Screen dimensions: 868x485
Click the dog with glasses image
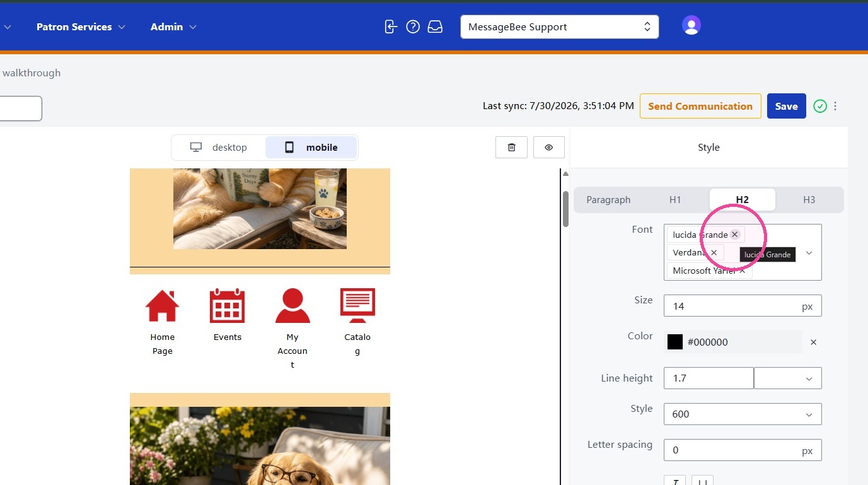coord(260,446)
